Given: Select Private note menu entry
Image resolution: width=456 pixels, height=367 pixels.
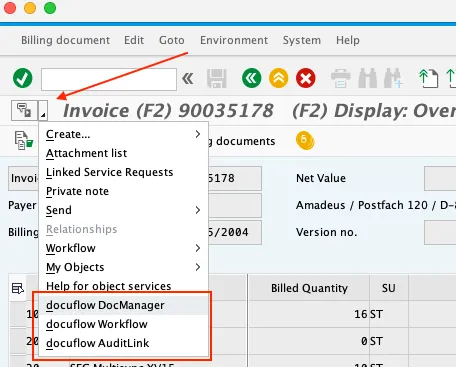Looking at the screenshot, I should 123,191.
